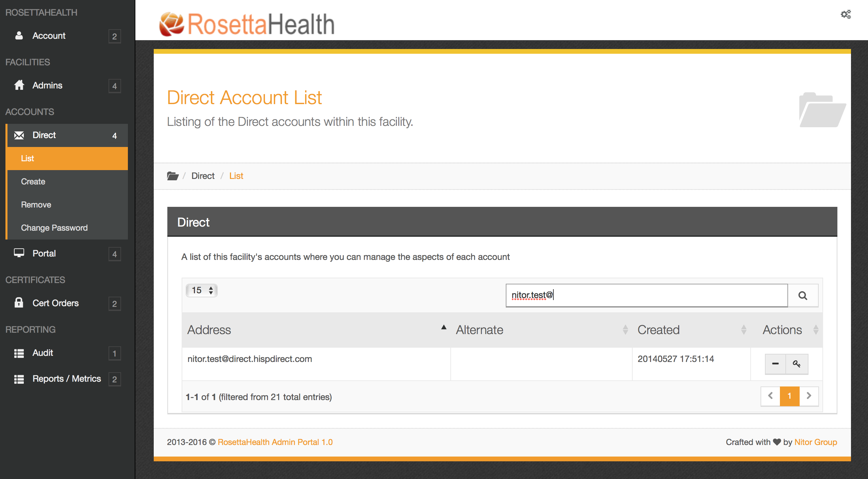The width and height of the screenshot is (868, 479).
Task: Click the RosettaHealth logo
Action: 247,24
